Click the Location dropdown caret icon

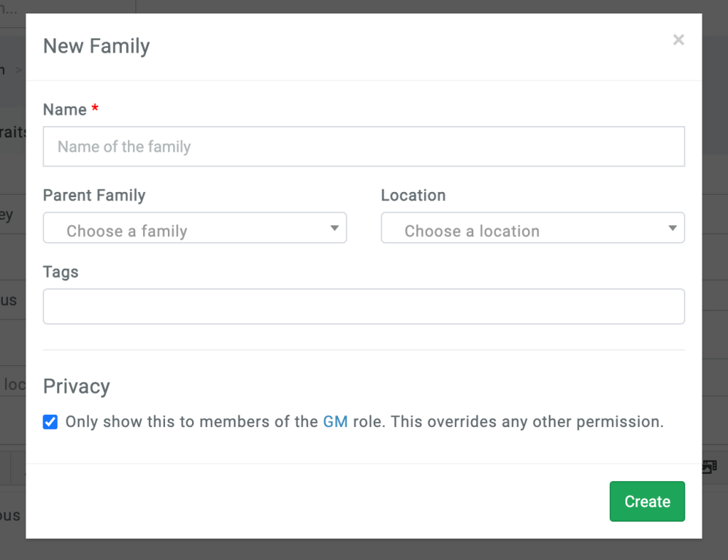(x=671, y=228)
